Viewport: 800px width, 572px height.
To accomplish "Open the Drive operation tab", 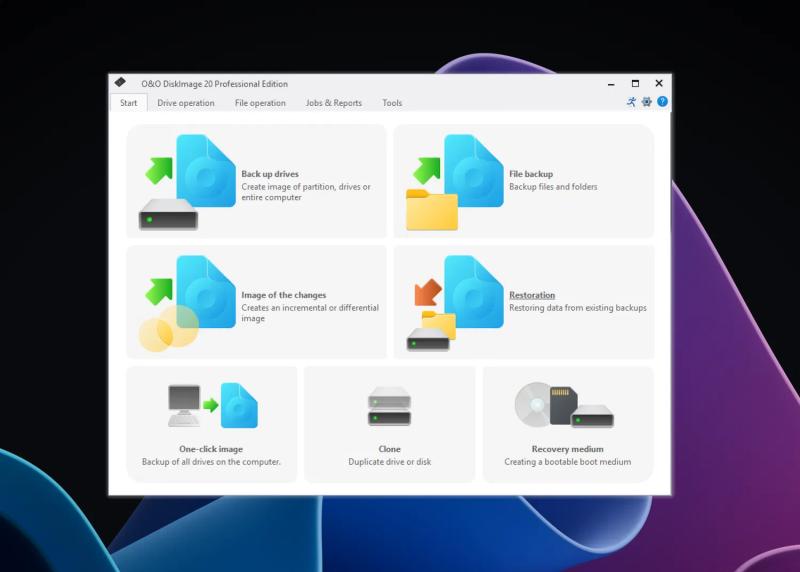I will coord(186,103).
